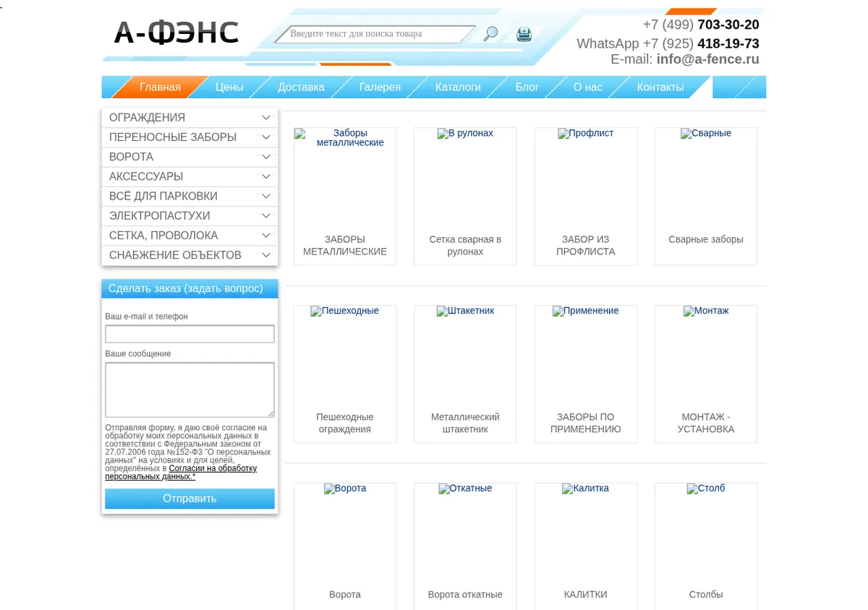Open the personal data consent link

point(181,473)
